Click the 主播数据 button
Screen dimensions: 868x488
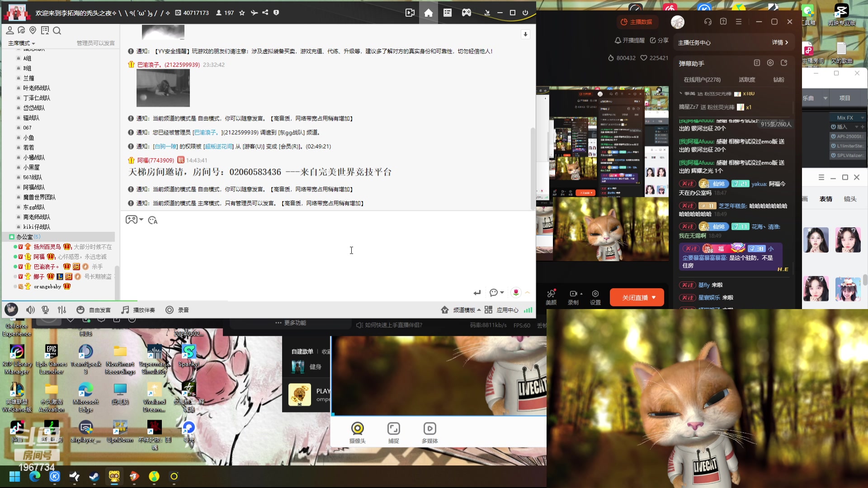(637, 22)
